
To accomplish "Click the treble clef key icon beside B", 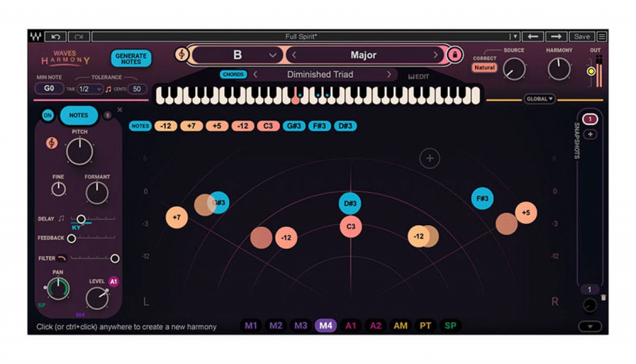I will [182, 55].
